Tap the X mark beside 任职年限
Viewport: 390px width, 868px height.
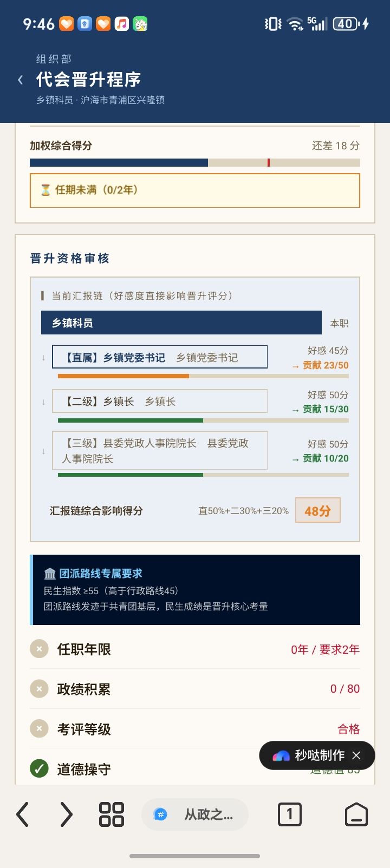click(x=39, y=649)
